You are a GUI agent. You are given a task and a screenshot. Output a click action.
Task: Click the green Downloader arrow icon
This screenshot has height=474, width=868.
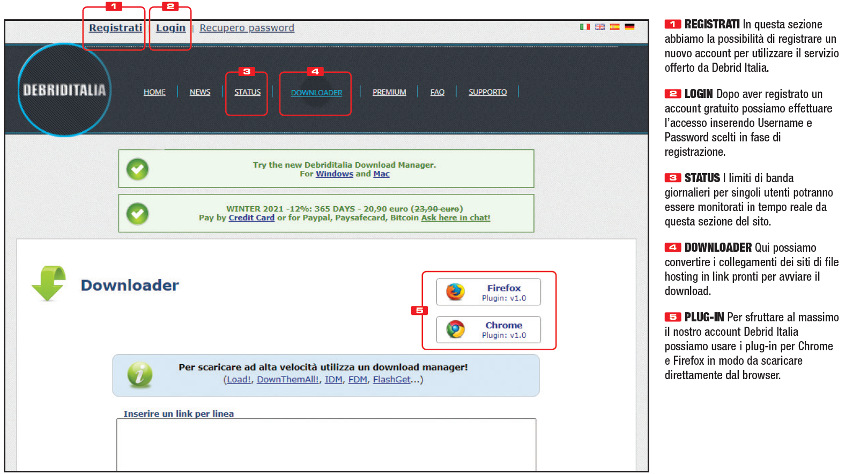click(49, 283)
